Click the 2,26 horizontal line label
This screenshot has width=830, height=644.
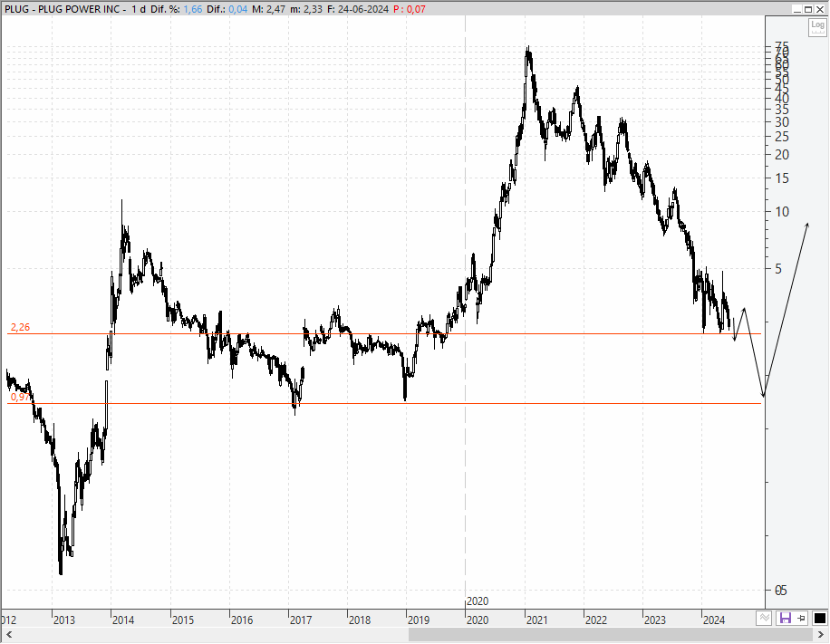(20, 327)
